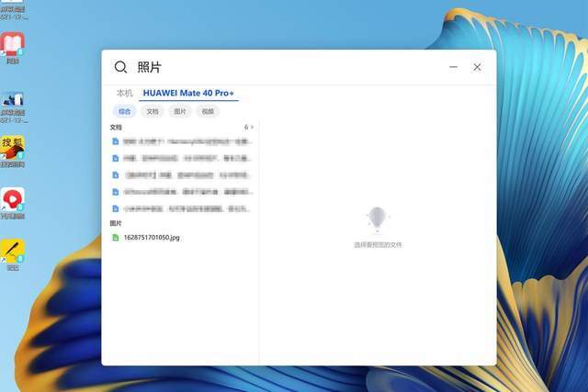
Task: Select the HUAWEI Mate 40 Pro+ tab
Action: coord(188,93)
